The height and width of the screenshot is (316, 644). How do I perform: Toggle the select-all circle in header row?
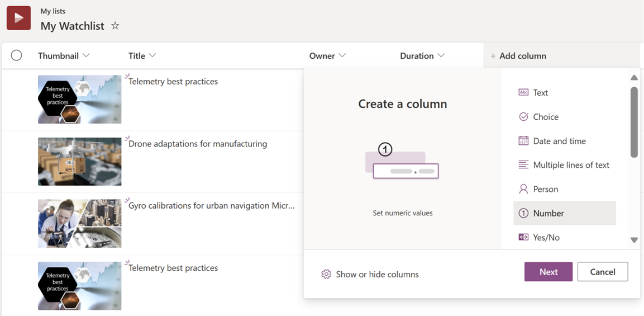pyautogui.click(x=16, y=55)
